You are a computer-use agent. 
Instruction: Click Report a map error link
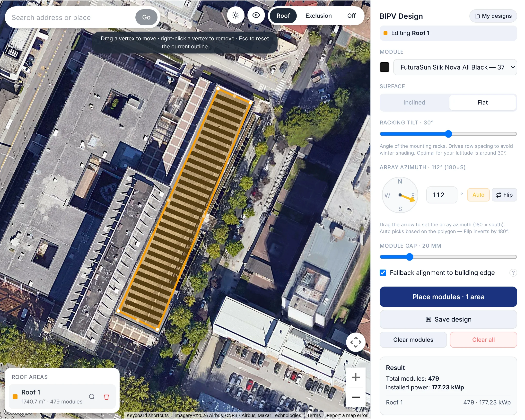[x=347, y=415]
